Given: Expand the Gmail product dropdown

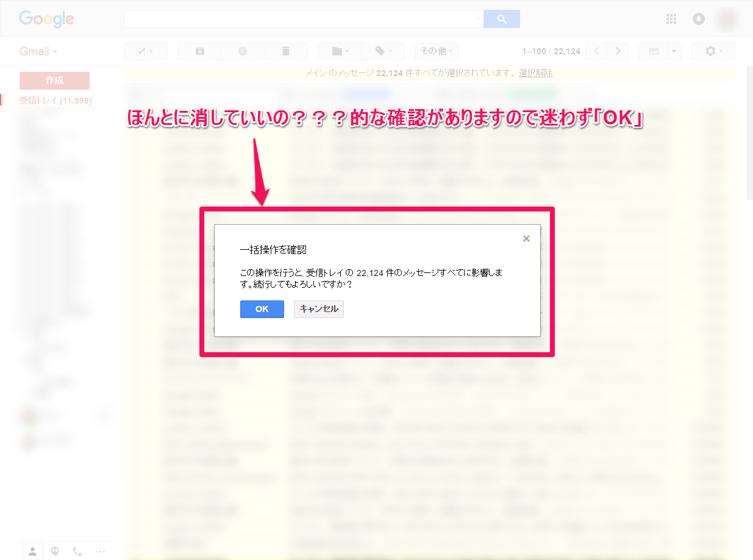Looking at the screenshot, I should pos(38,52).
